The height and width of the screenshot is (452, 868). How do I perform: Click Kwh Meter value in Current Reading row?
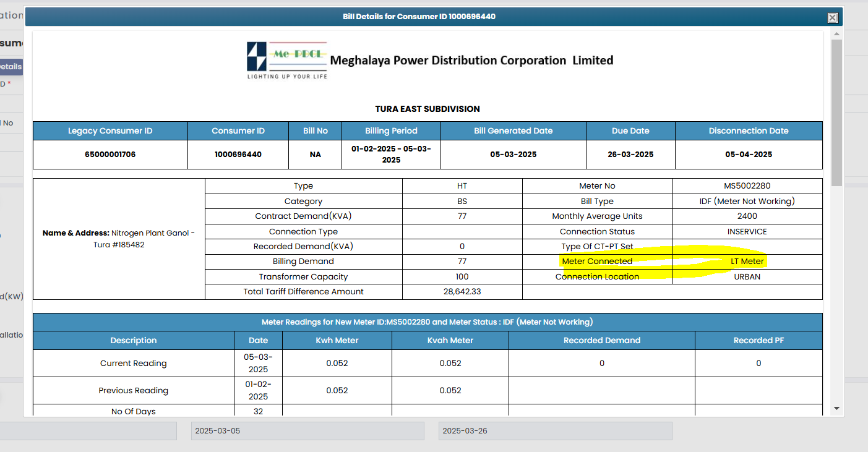click(337, 364)
